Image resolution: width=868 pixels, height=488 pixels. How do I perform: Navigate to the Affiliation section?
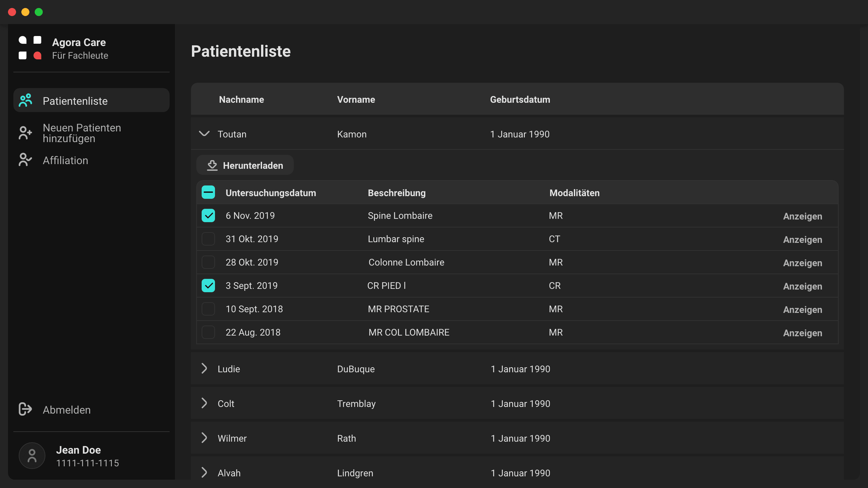tap(65, 160)
